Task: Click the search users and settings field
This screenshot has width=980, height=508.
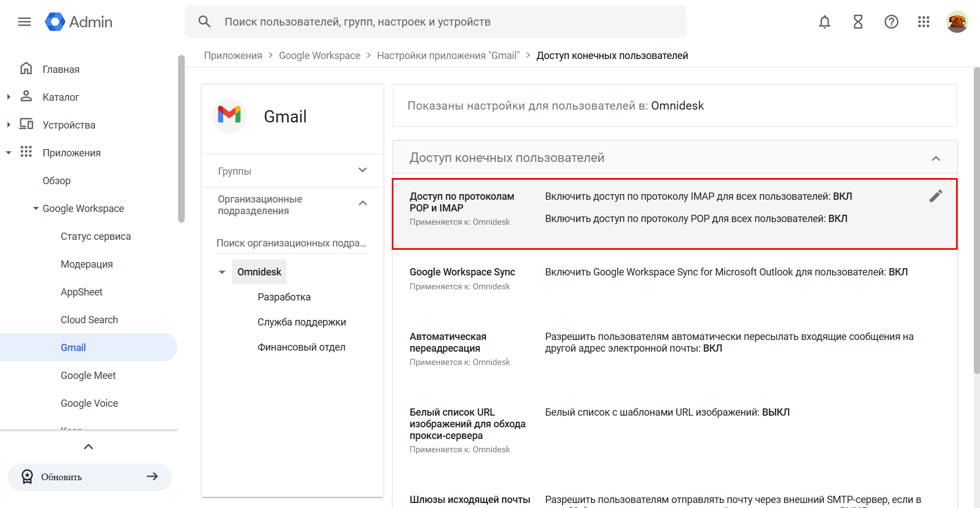Action: pos(435,22)
